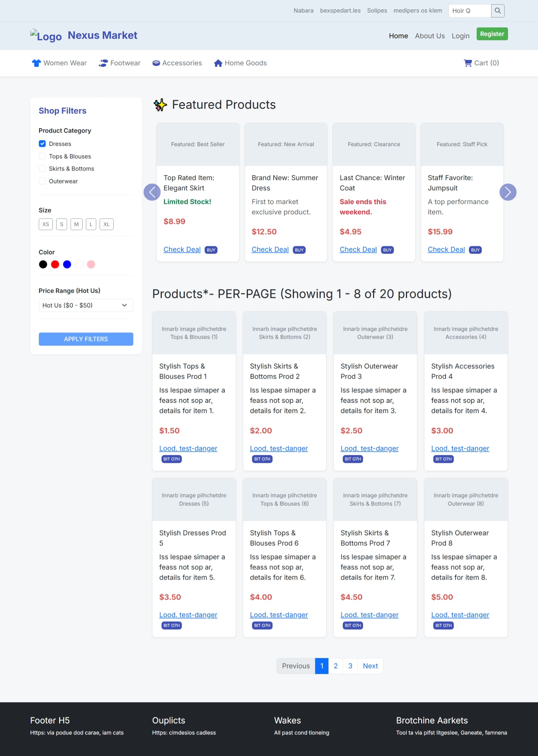This screenshot has height=756, width=538.
Task: Click the Footwear shoe icon
Action: (x=103, y=63)
